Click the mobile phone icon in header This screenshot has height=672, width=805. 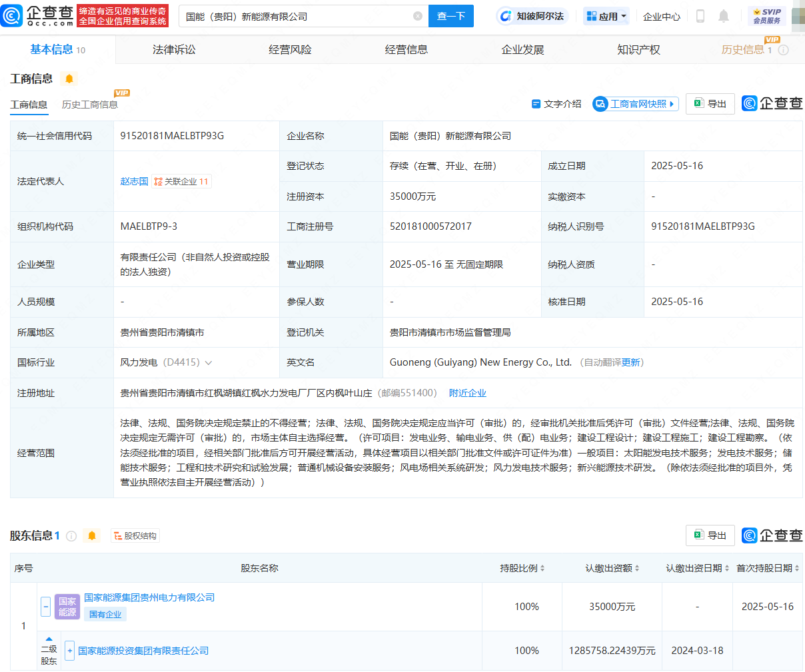pos(700,16)
